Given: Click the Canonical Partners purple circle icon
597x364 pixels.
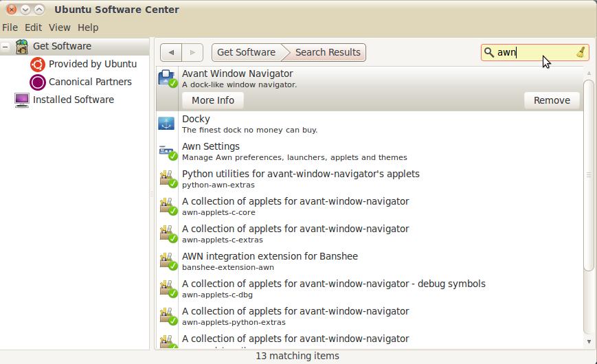Looking at the screenshot, I should point(38,82).
